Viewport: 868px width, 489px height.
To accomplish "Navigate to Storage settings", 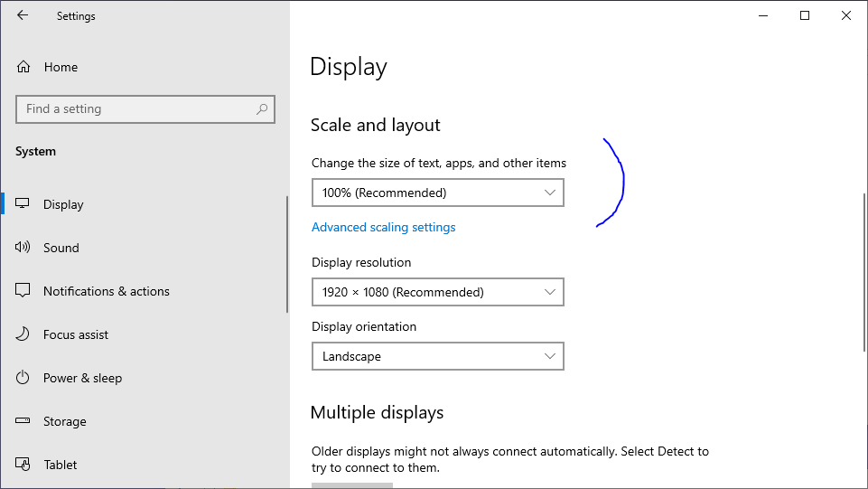I will coord(65,421).
